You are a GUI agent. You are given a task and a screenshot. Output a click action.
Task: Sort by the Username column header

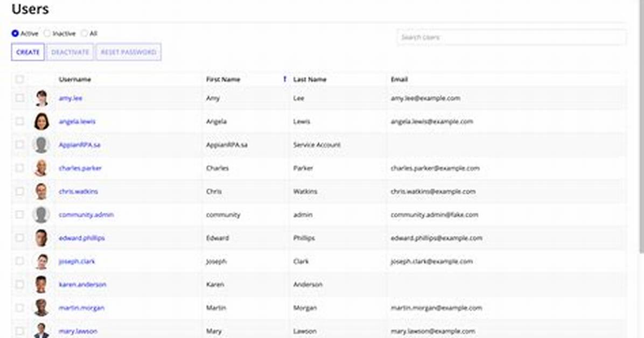75,79
